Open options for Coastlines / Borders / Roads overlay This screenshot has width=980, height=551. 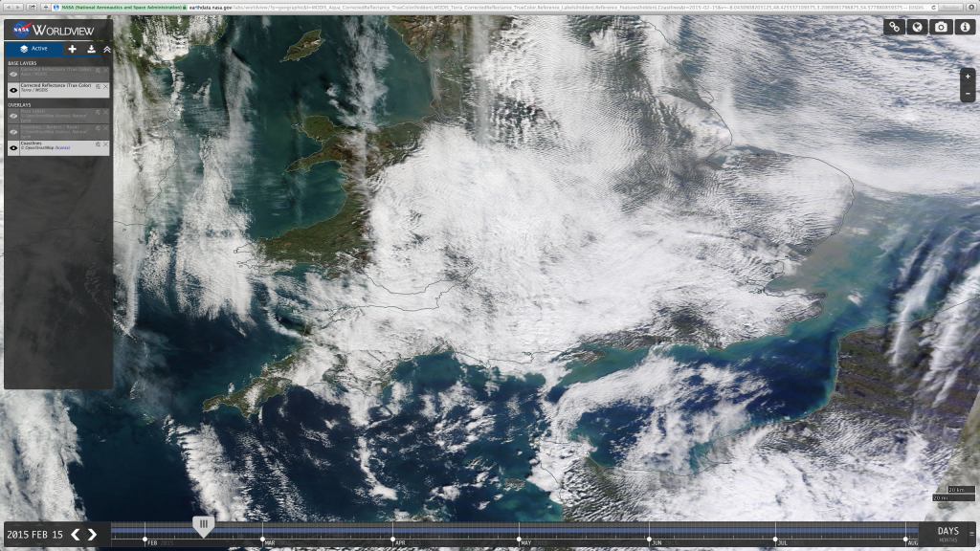tap(99, 128)
